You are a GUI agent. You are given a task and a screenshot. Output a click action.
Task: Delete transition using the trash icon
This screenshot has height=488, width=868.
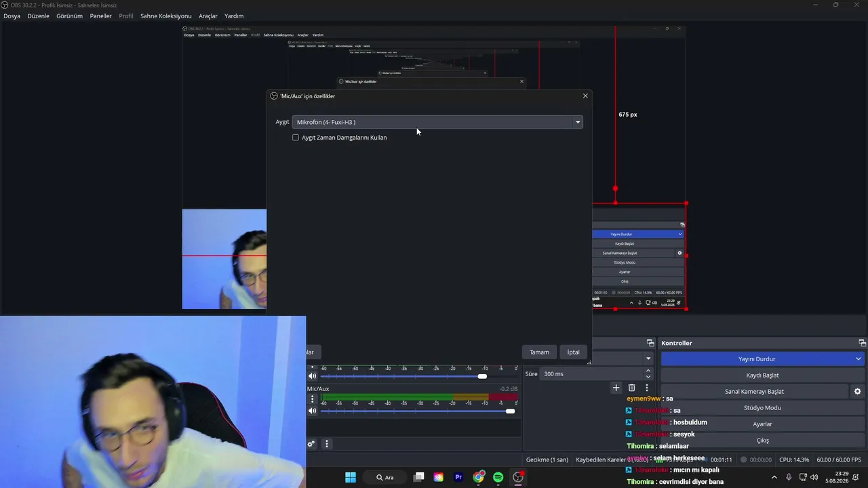coord(631,388)
